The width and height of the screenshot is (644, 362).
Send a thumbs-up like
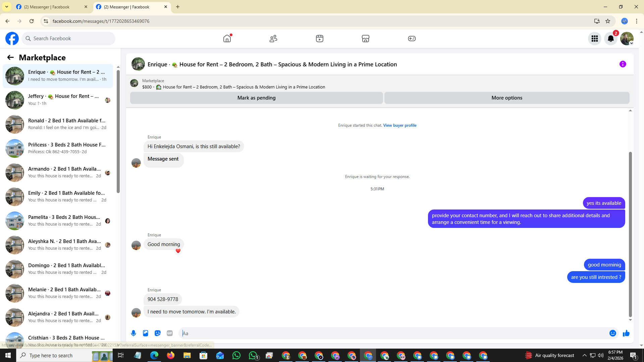pyautogui.click(x=626, y=333)
